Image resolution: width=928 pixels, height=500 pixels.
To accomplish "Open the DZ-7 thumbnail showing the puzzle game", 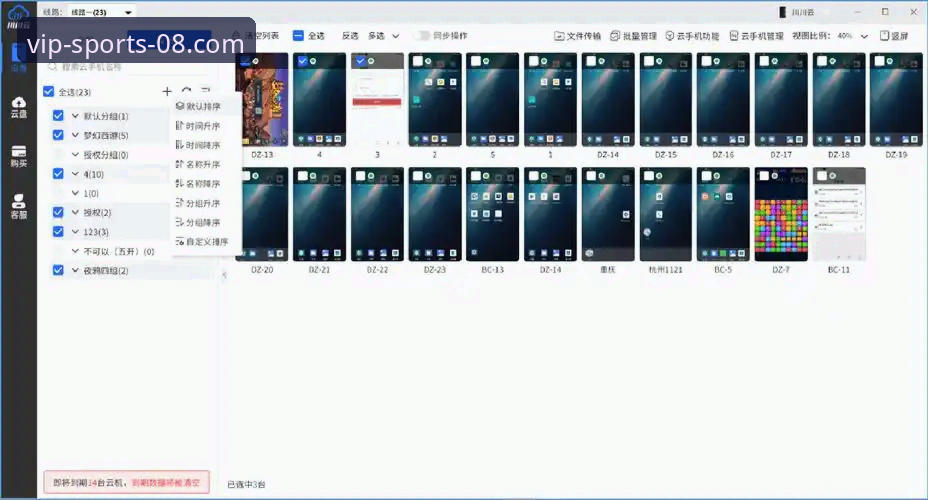I will pos(781,214).
